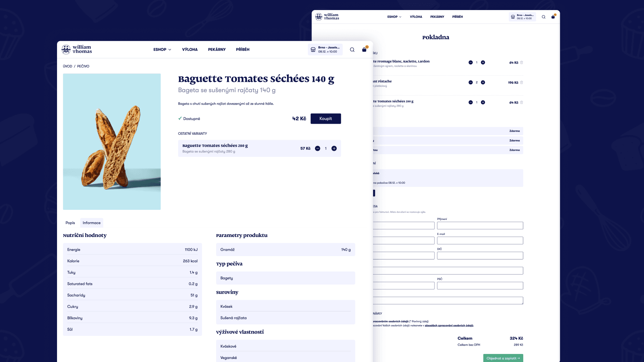644x362 pixels.
Task: Expand the ESHOP dropdown on product page
Action: (162, 50)
